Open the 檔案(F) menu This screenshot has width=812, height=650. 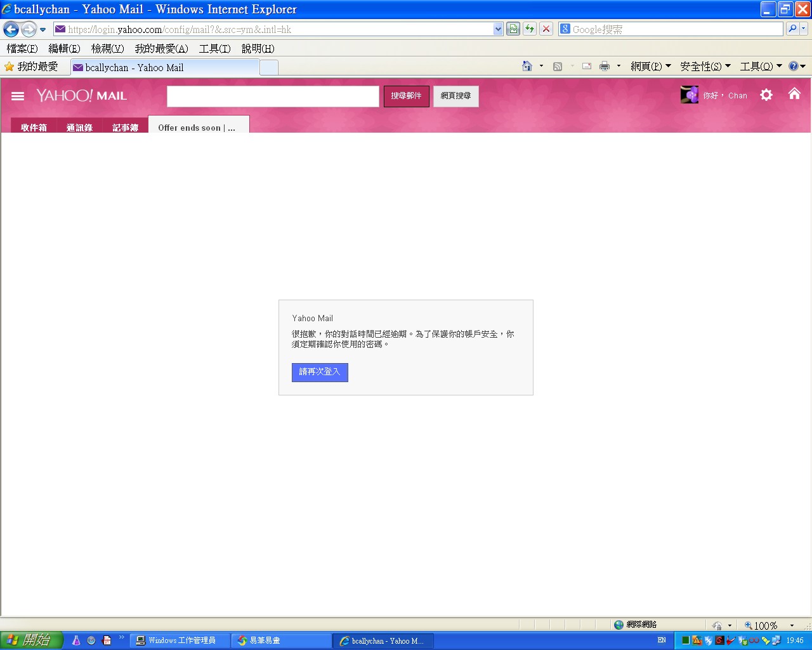point(22,48)
